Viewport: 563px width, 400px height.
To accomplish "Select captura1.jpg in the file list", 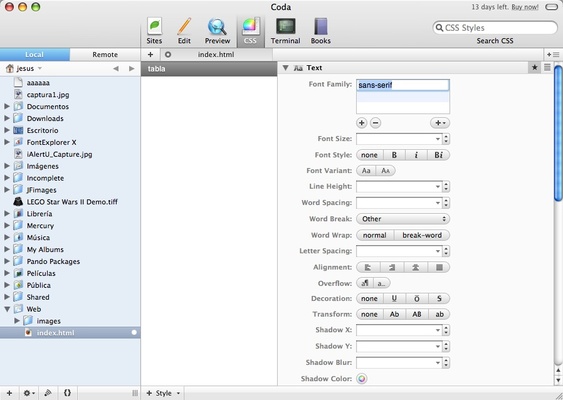I will click(x=48, y=95).
